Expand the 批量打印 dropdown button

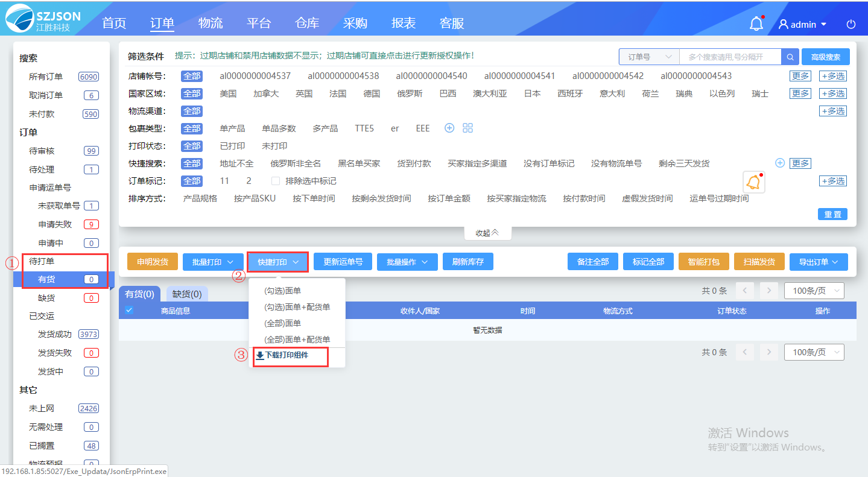(213, 262)
